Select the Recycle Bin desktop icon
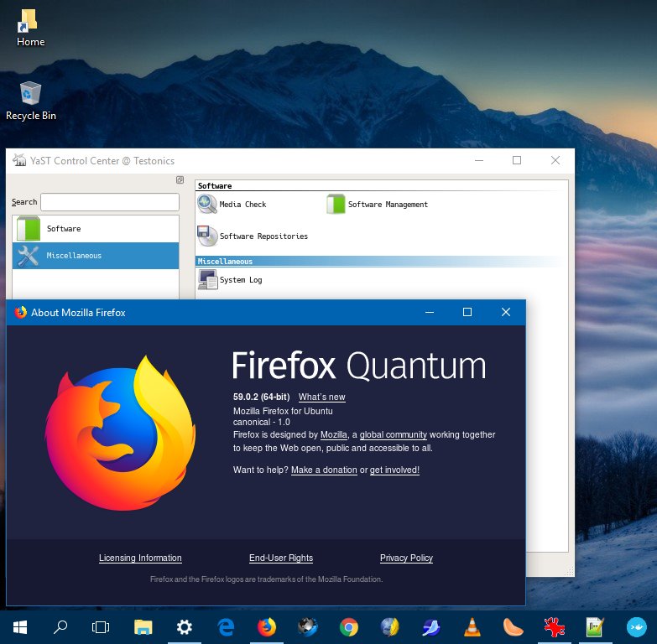657x644 pixels. pos(30,101)
